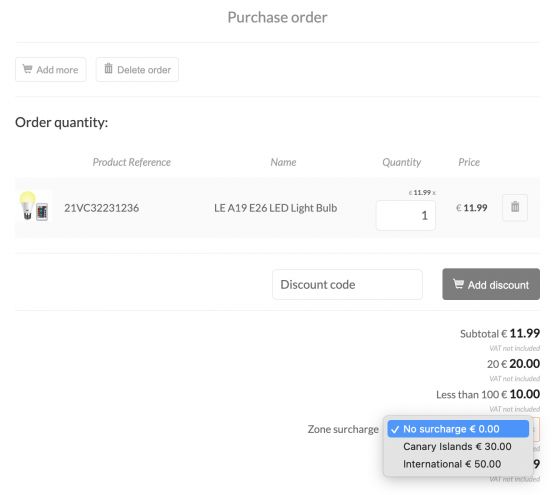Open the light bulb product thumbnail
This screenshot has width=560, height=495.
click(34, 206)
